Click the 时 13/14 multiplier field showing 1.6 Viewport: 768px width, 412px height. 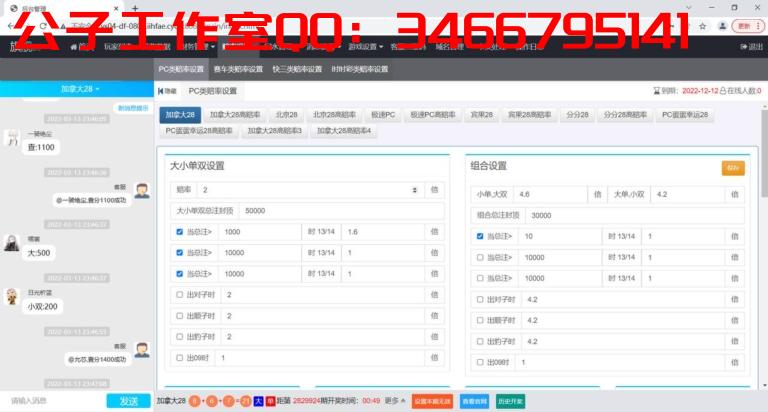(x=383, y=232)
